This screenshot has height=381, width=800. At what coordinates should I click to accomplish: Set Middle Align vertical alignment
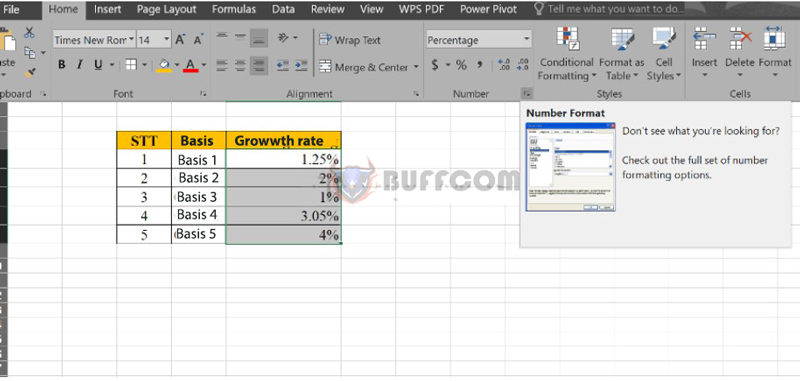click(x=240, y=37)
